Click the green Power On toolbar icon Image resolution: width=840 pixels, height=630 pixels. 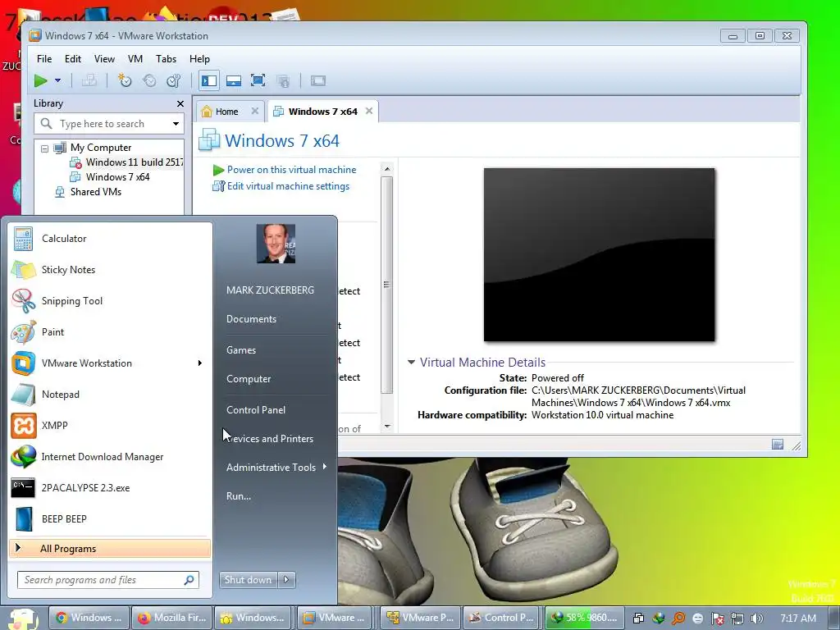pos(40,81)
